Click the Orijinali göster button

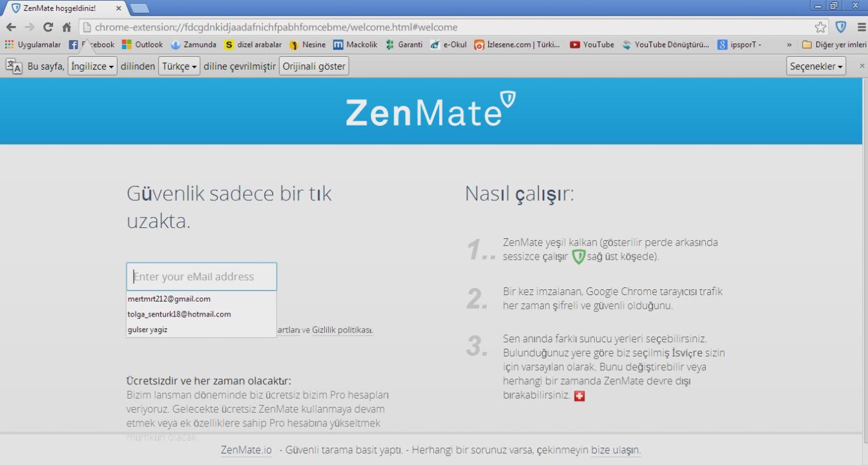point(314,66)
